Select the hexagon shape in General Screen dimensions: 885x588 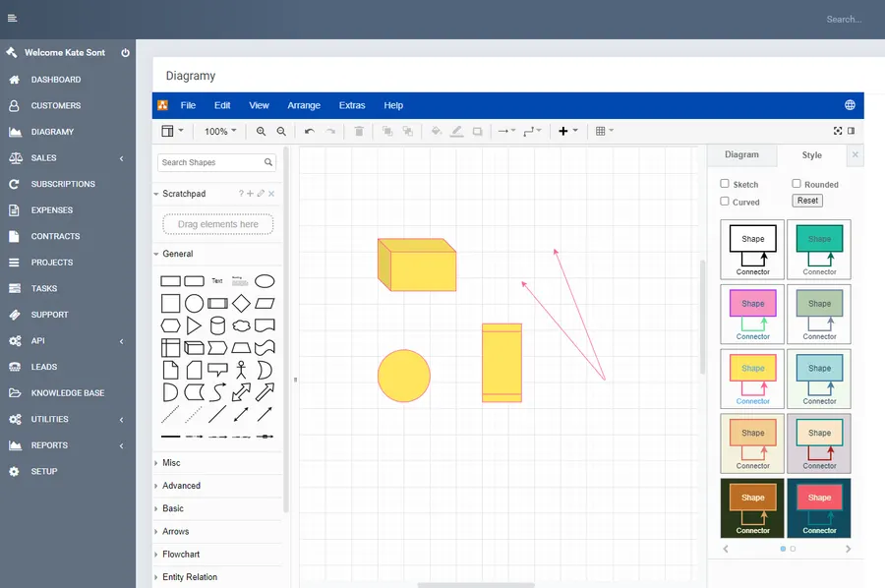170,325
